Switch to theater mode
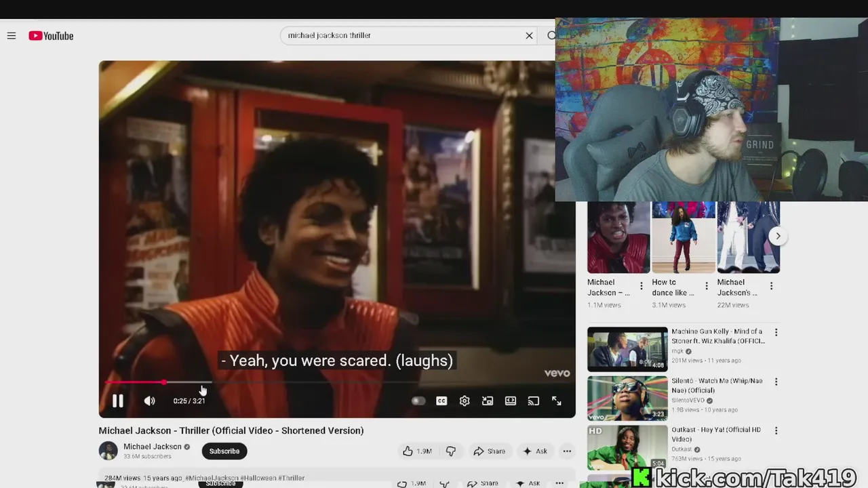This screenshot has width=868, height=488. [x=511, y=401]
